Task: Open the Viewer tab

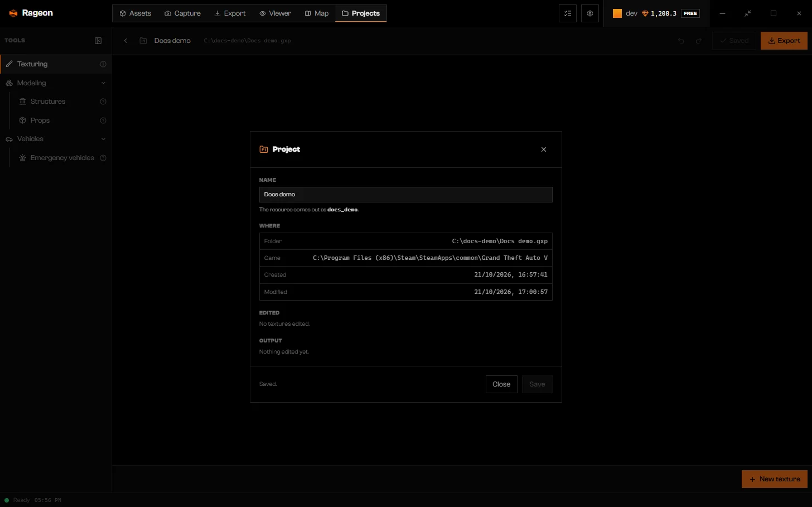Action: tap(275, 13)
